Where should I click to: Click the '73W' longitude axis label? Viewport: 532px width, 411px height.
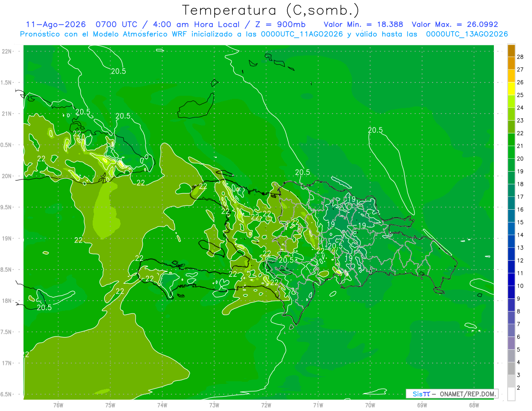tap(214, 405)
